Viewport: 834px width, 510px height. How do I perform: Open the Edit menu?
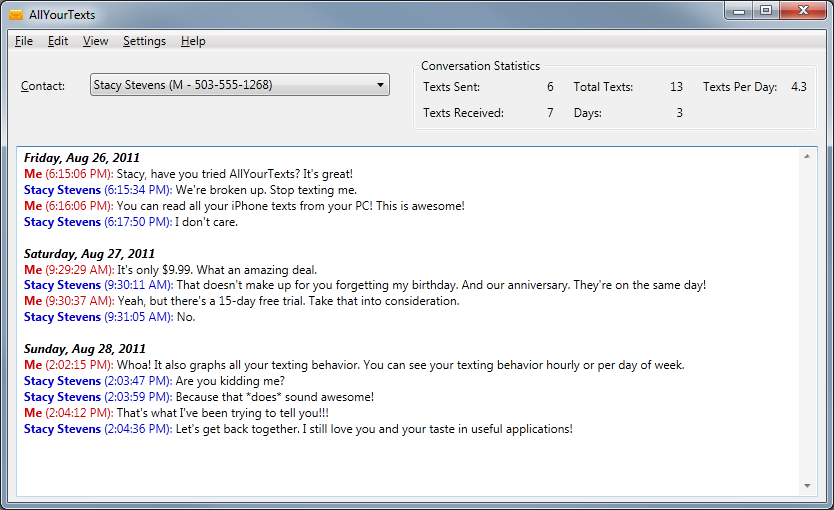(x=58, y=41)
